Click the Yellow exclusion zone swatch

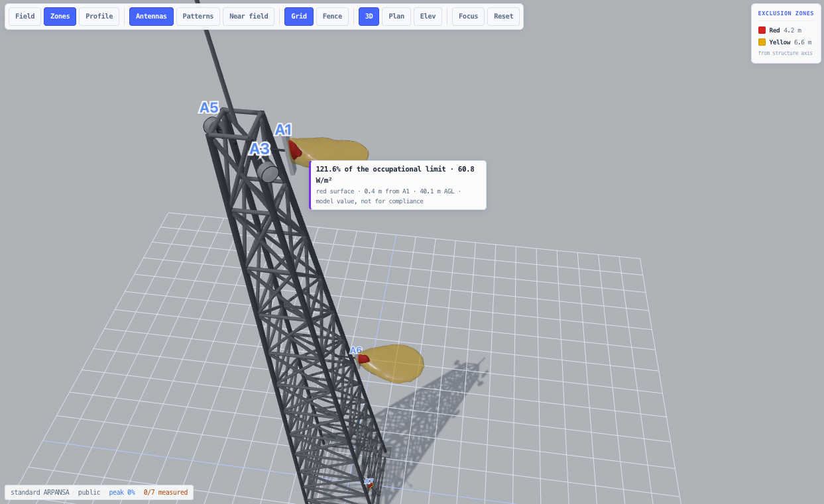coord(762,42)
